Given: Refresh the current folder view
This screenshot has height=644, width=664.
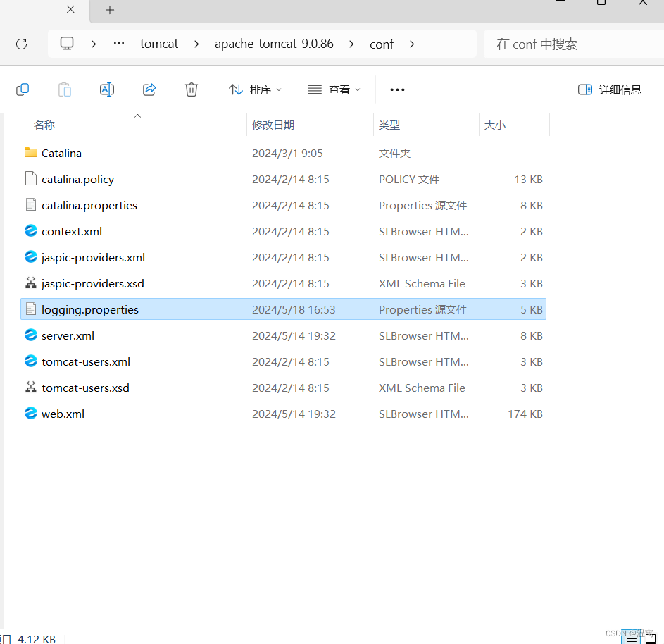Looking at the screenshot, I should tap(22, 44).
